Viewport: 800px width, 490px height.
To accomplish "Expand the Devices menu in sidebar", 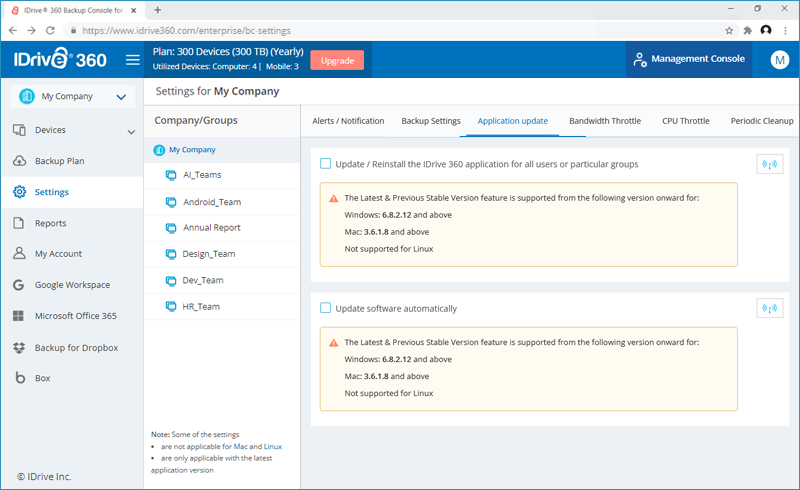I will [x=131, y=131].
